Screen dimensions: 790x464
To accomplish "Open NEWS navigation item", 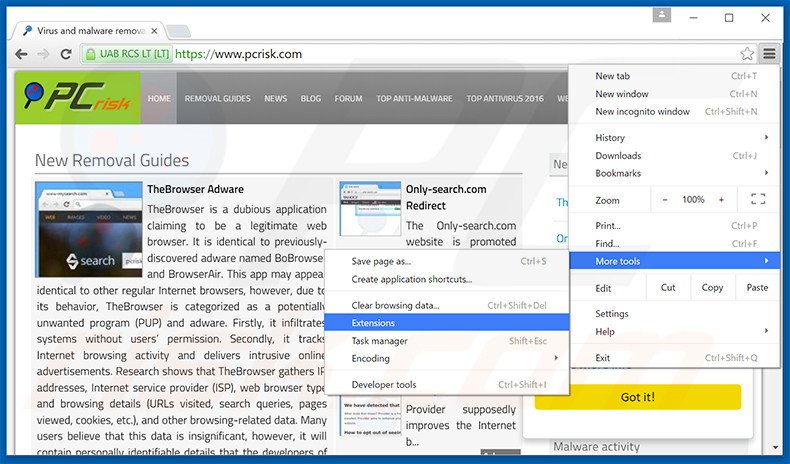I will [276, 98].
